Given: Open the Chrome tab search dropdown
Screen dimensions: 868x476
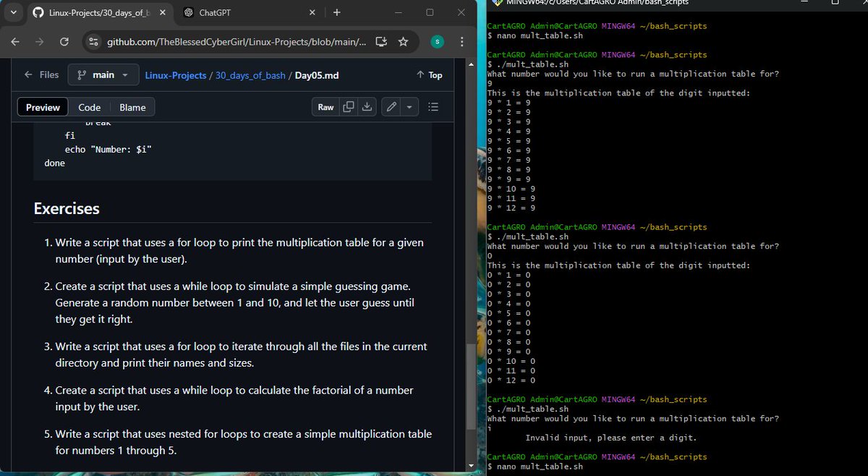Looking at the screenshot, I should pyautogui.click(x=14, y=12).
